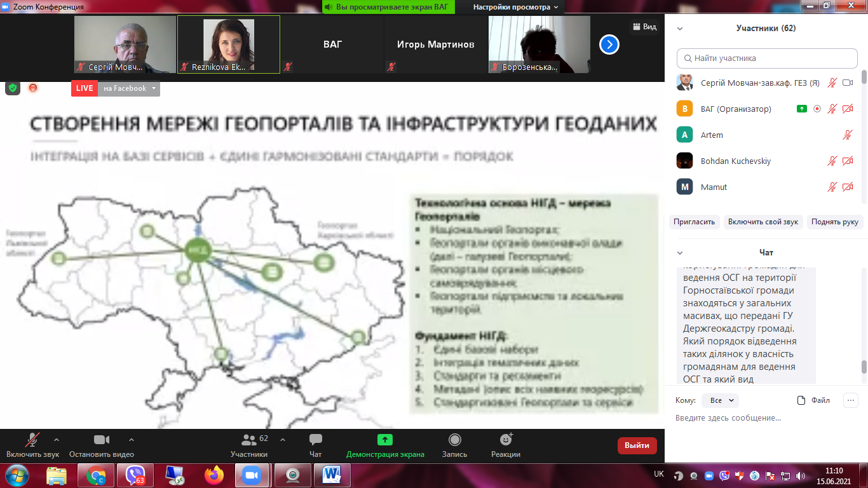Click the Найти участника search field

(767, 58)
